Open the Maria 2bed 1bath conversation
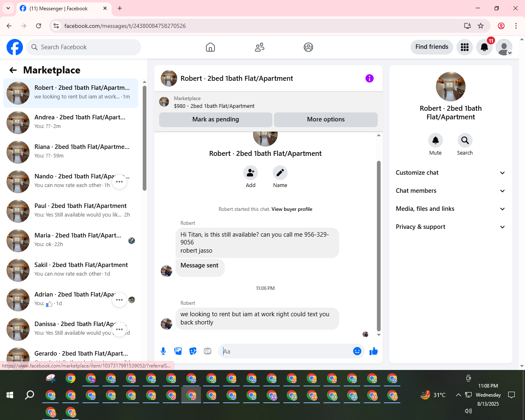Screen dimensions: 525x420 [x=71, y=241]
